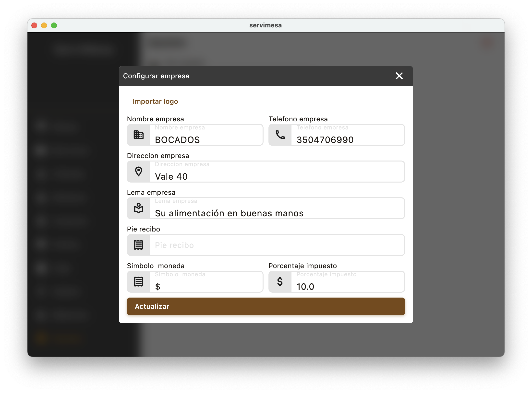Click the receipt icon beside Simbolo moneda
This screenshot has width=532, height=393.
point(138,282)
